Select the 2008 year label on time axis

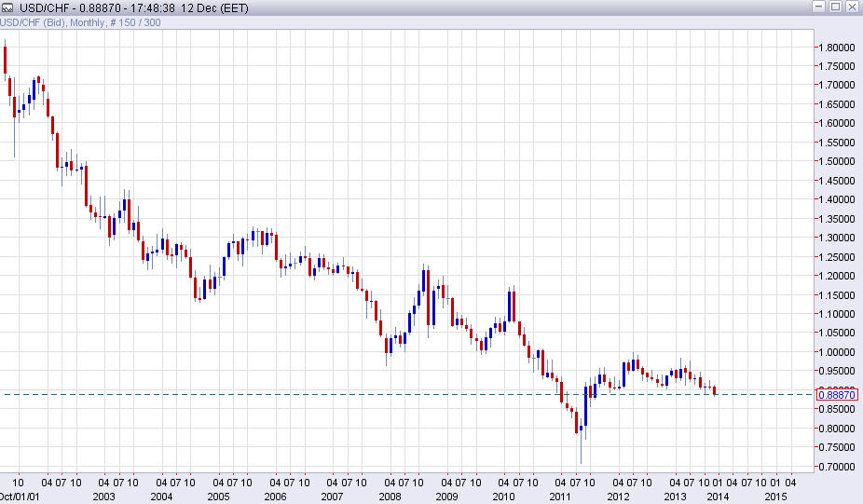tap(390, 497)
